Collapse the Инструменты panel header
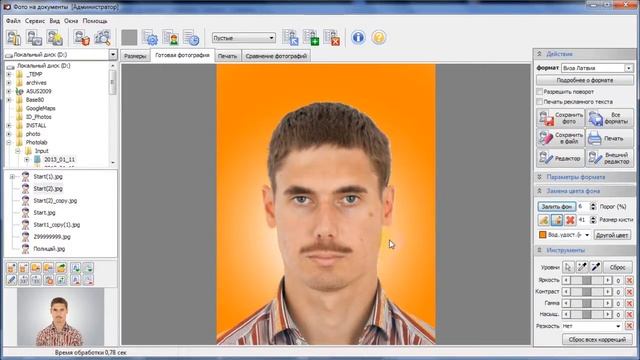The width and height of the screenshot is (640, 360). point(584,250)
